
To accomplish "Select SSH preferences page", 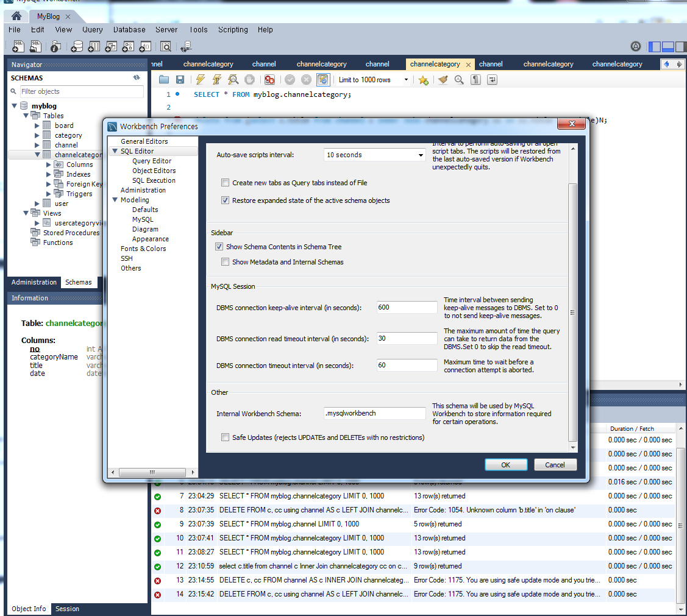I will (x=127, y=258).
